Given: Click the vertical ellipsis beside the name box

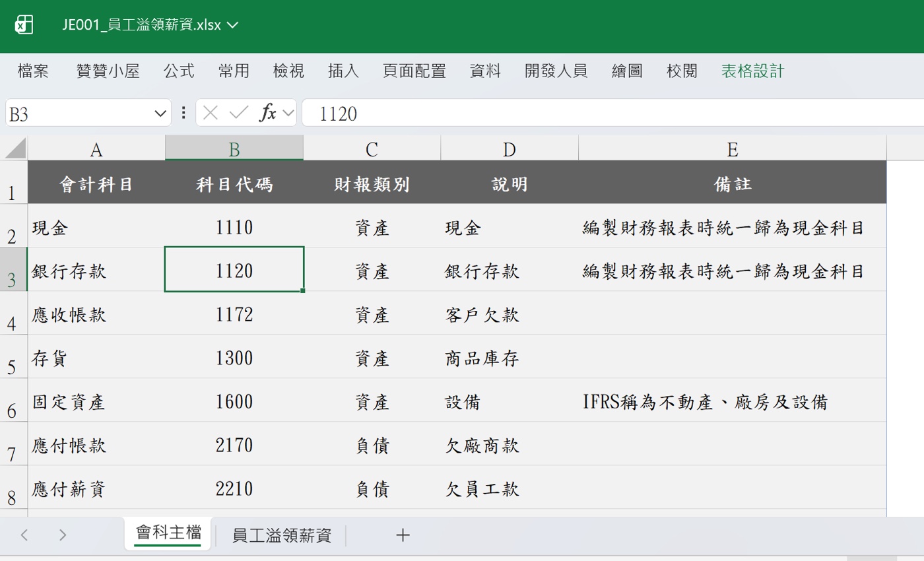Looking at the screenshot, I should click(183, 112).
